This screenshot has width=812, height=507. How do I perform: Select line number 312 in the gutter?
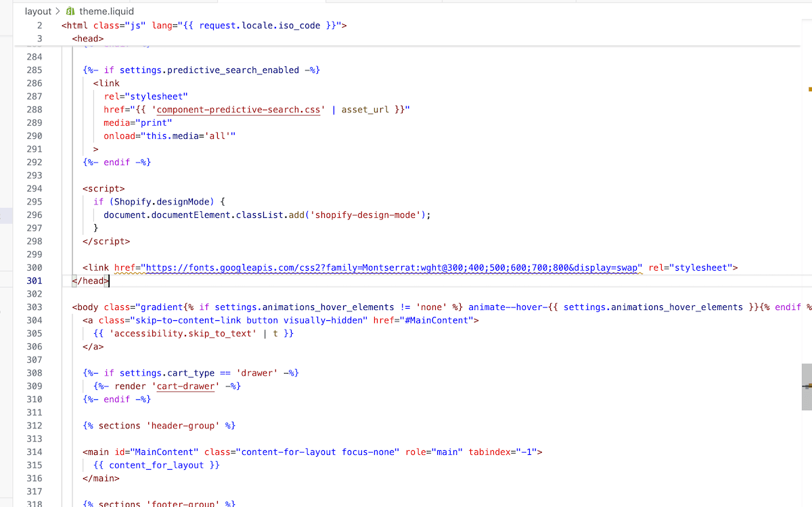(x=35, y=425)
